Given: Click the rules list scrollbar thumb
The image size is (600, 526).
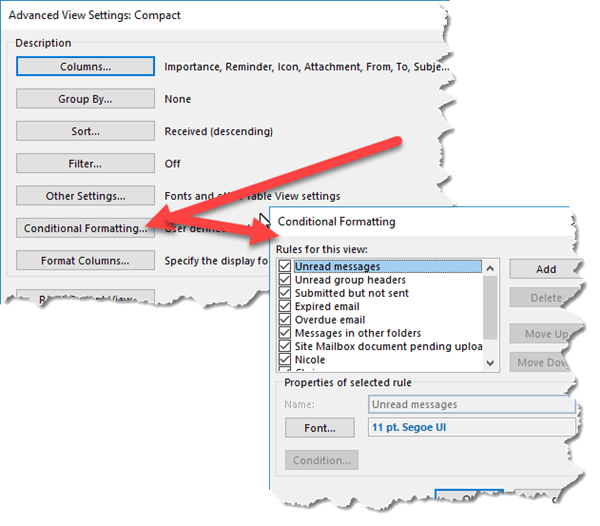Looking at the screenshot, I should [490, 307].
